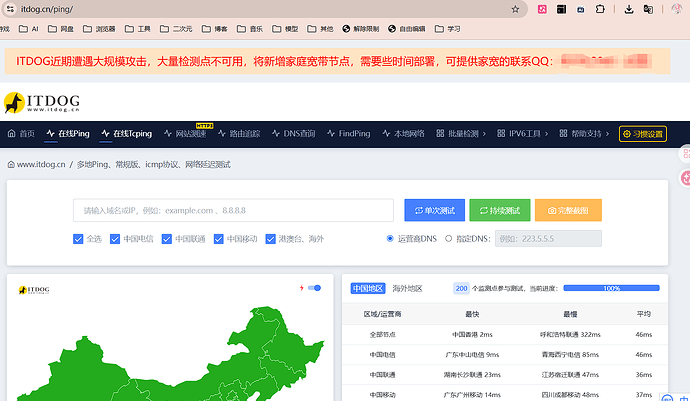Click the www.itdog.cn breadcrumb link

(37, 165)
